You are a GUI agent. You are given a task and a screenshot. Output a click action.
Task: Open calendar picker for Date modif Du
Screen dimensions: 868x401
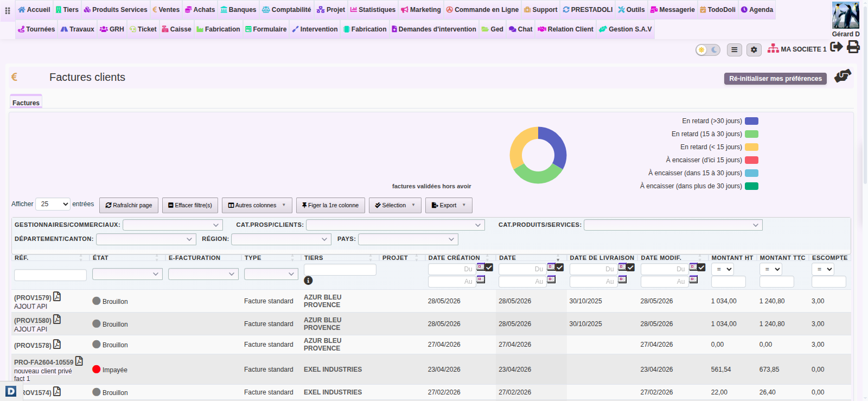click(693, 266)
